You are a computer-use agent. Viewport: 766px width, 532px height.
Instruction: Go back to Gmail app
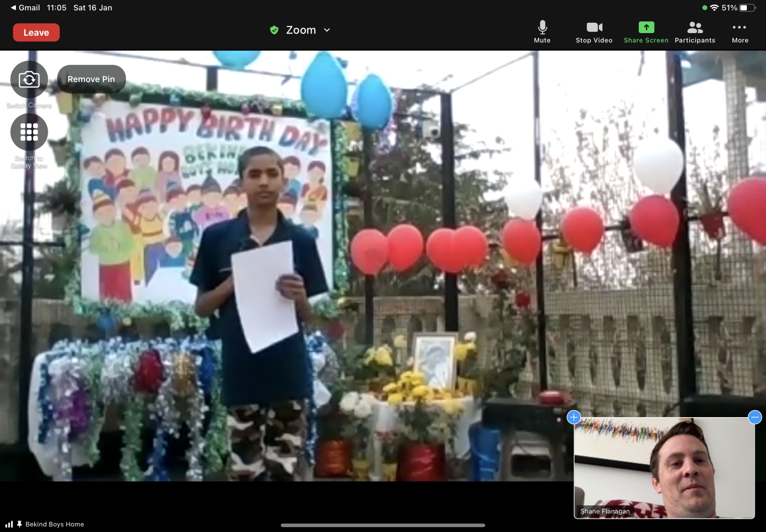[x=25, y=8]
